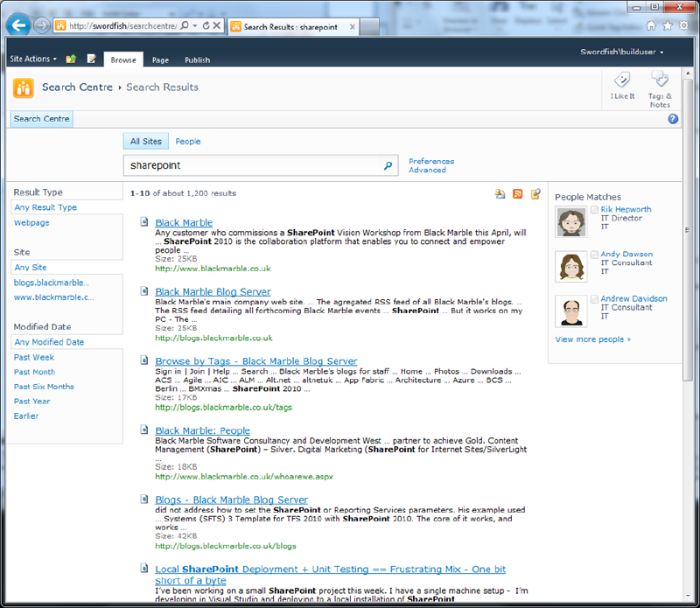Viewport: 700px width, 608px height.
Task: Tick the checkbox next to Andy Dawson
Action: pos(594,255)
